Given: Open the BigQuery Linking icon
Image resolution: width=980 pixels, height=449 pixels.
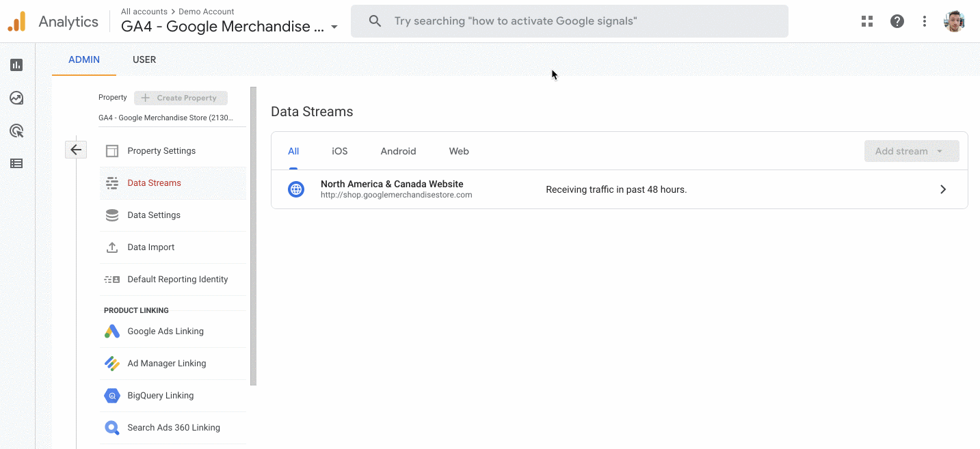Looking at the screenshot, I should point(111,395).
